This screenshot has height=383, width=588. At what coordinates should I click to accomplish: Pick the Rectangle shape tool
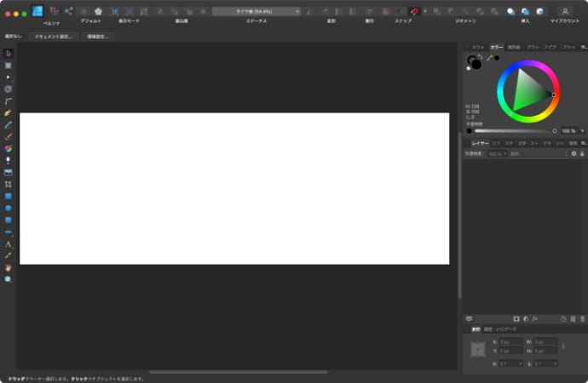pyautogui.click(x=8, y=196)
